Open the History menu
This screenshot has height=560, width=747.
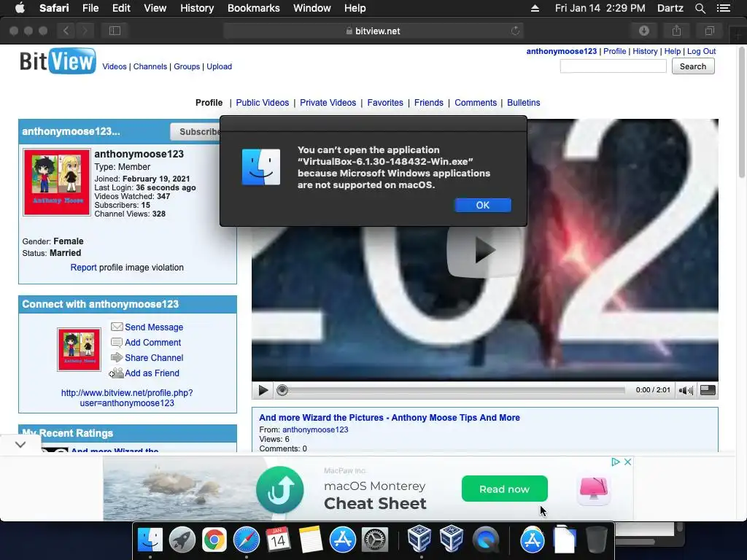197,8
